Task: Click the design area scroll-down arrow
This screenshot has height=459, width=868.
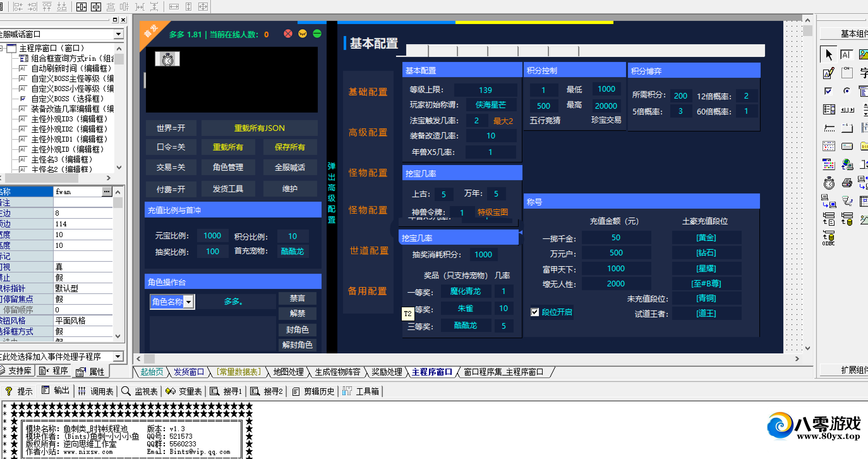Action: coord(808,348)
